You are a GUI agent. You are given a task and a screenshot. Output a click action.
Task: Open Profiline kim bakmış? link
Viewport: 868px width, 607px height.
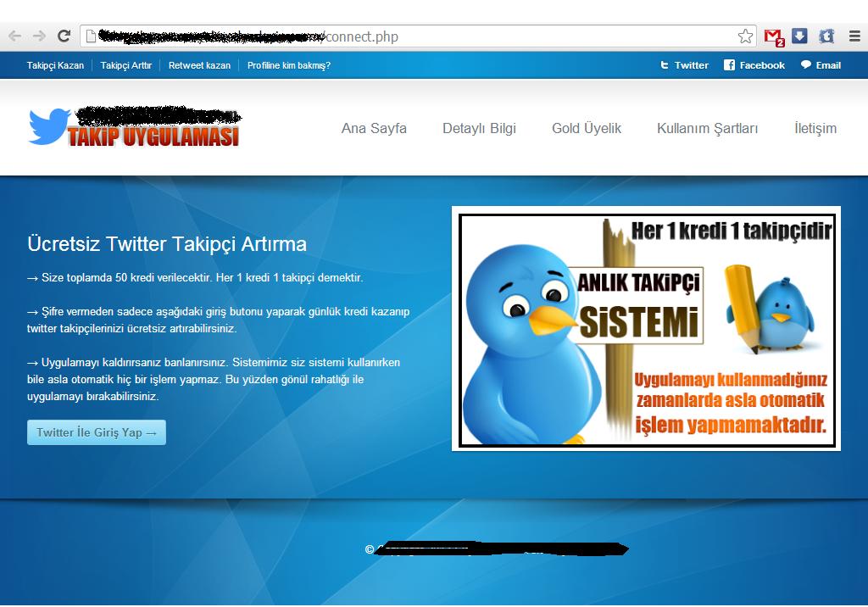(x=289, y=65)
